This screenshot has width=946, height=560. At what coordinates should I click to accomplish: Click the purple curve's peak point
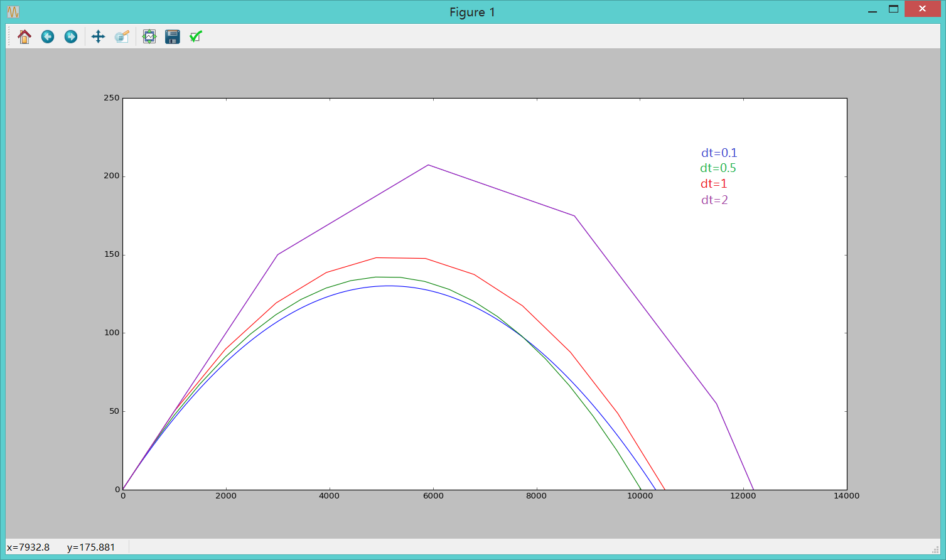click(x=428, y=165)
